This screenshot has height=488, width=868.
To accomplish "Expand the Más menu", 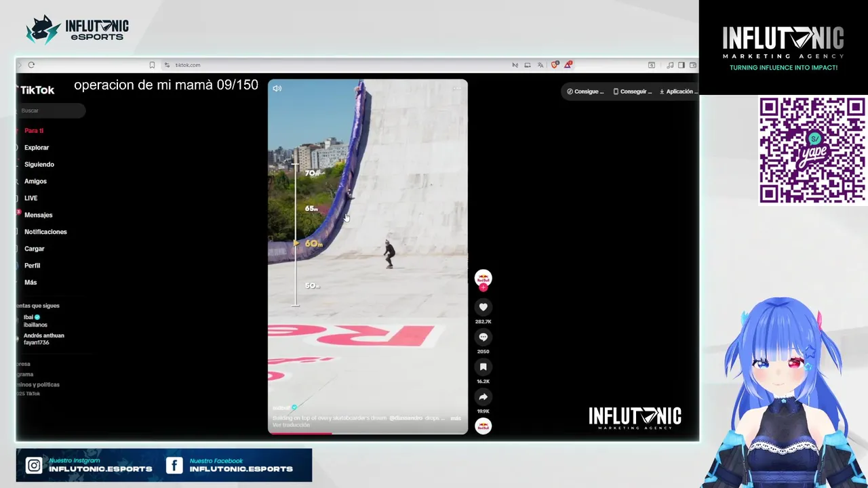I will [x=31, y=283].
